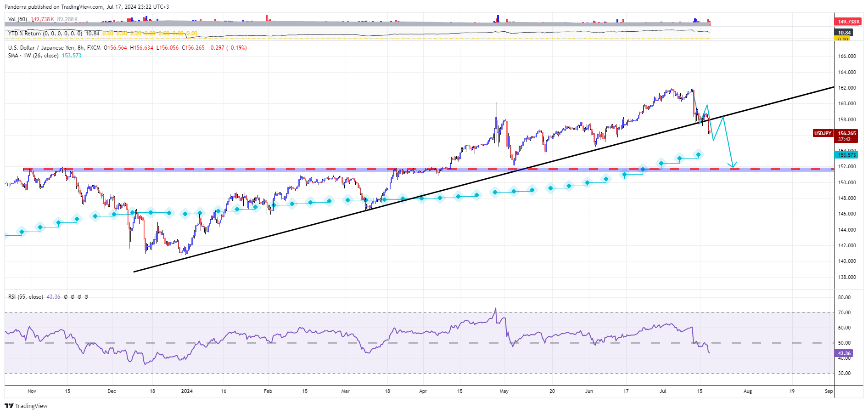This screenshot has width=868, height=414.
Task: Click the 140.000 price axis label
Action: [847, 261]
